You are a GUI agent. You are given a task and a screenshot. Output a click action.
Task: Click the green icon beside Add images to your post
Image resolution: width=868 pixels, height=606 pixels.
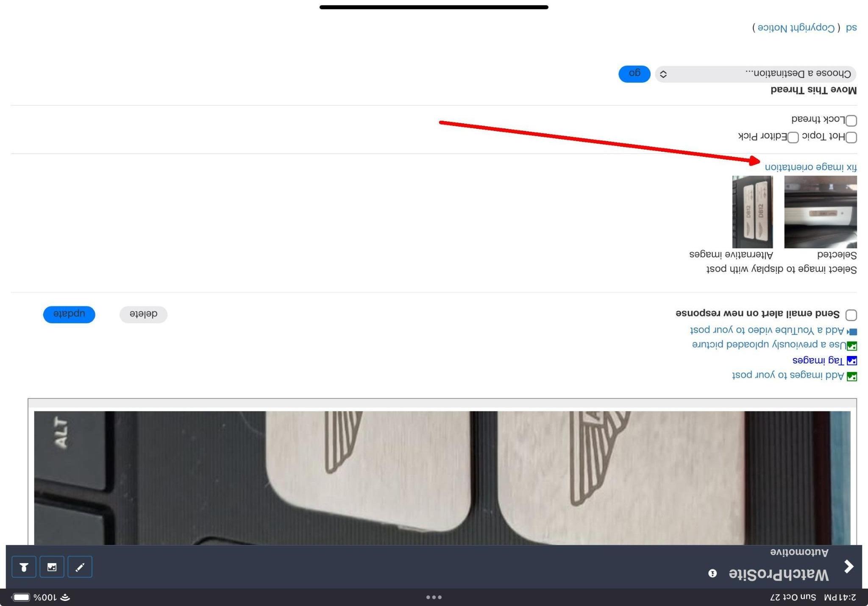click(x=852, y=376)
